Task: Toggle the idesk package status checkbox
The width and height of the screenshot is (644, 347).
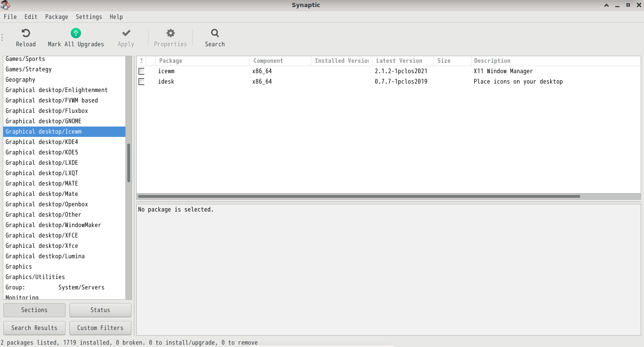Action: 141,82
